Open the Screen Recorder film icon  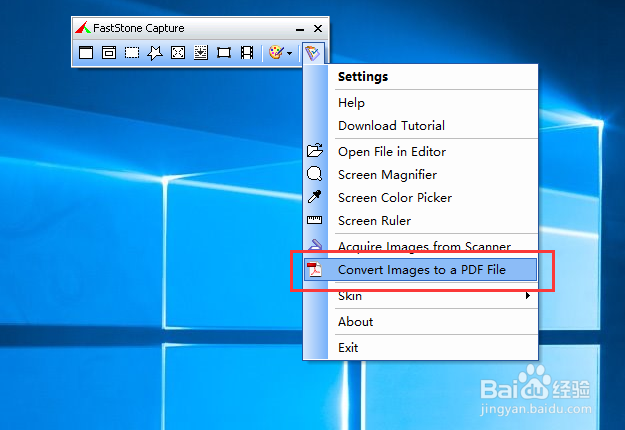pos(247,53)
